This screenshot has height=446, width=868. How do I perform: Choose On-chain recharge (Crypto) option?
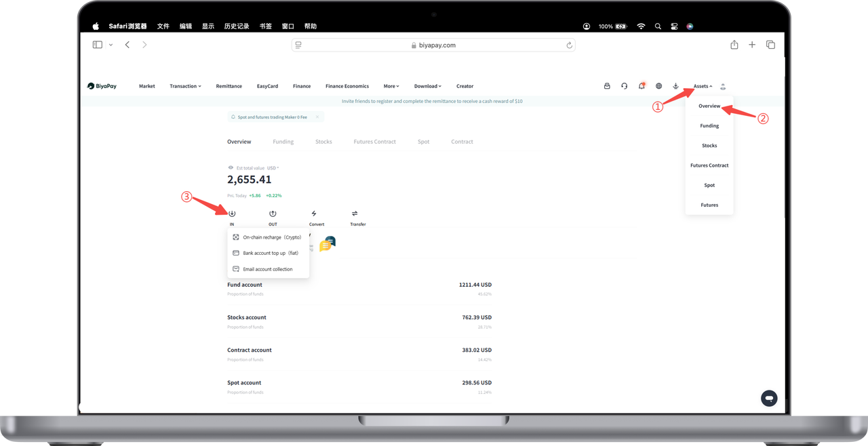(x=271, y=237)
